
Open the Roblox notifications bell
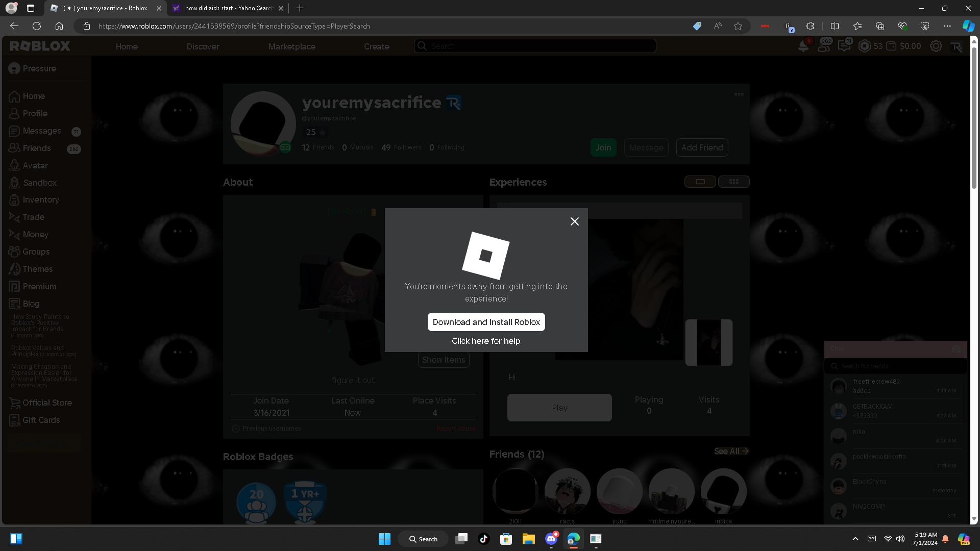click(x=803, y=46)
